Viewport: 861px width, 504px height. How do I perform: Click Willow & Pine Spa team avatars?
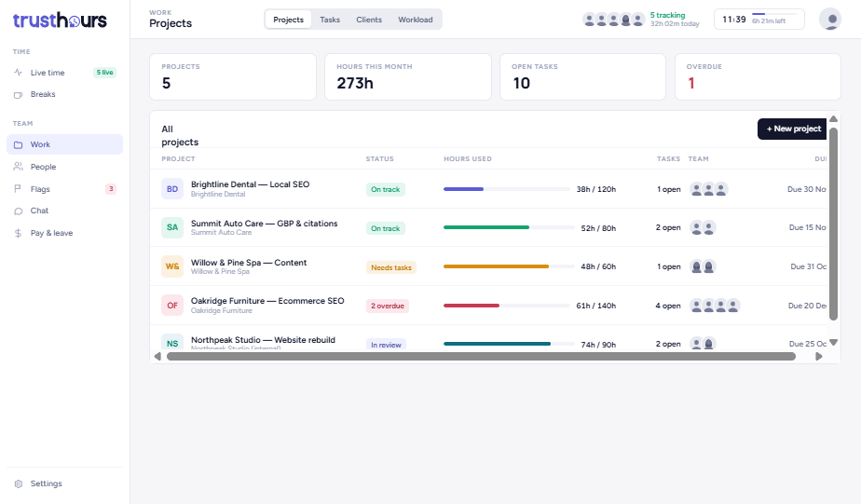pos(703,266)
